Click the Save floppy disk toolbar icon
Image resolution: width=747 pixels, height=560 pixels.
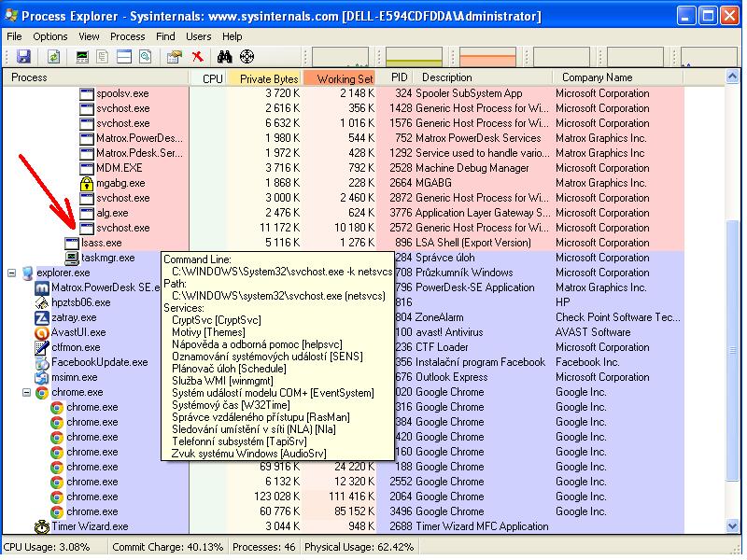pyautogui.click(x=23, y=57)
